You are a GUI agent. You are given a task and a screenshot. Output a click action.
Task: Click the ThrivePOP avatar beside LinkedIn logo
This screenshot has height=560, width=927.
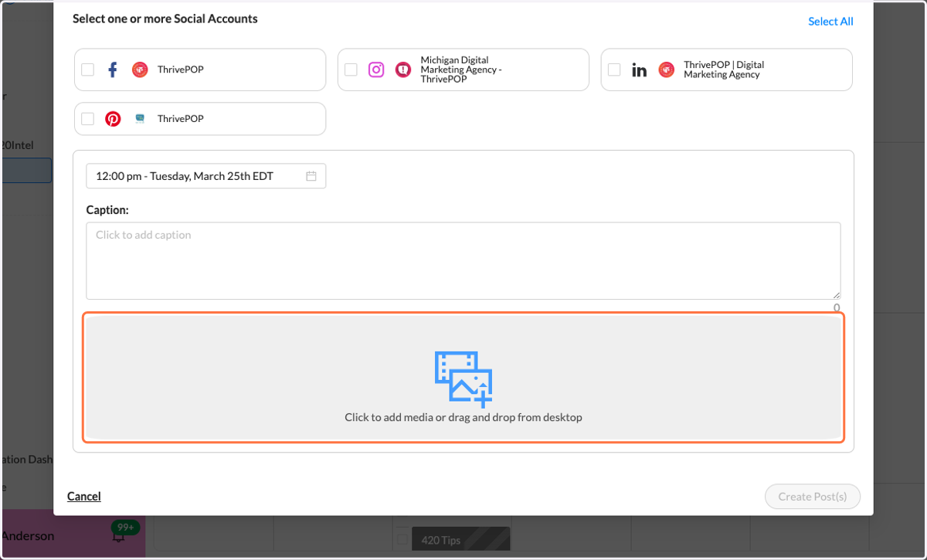666,70
